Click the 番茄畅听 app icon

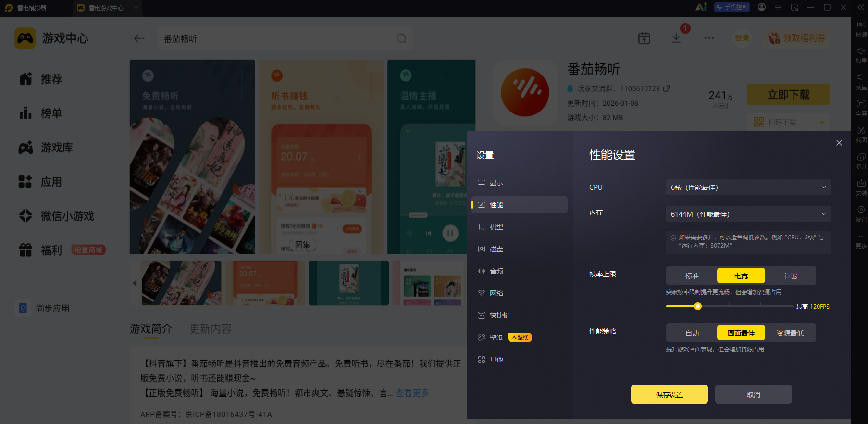(x=525, y=92)
